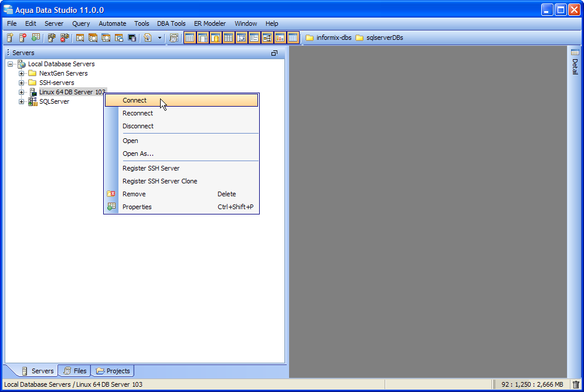Toggle the highlighted form list view icon
Viewport: 584px width, 392px height.
tap(254, 38)
